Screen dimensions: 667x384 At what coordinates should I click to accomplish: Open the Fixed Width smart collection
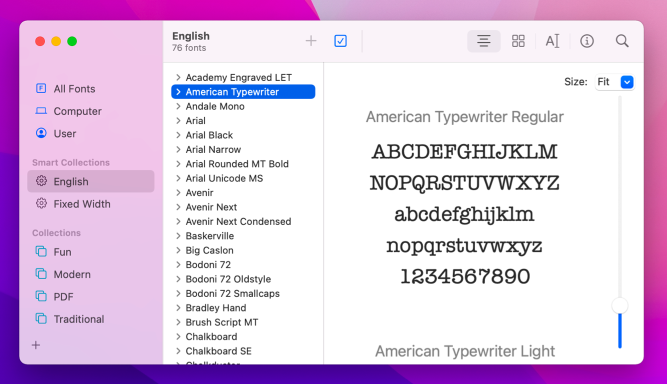pyautogui.click(x=91, y=204)
